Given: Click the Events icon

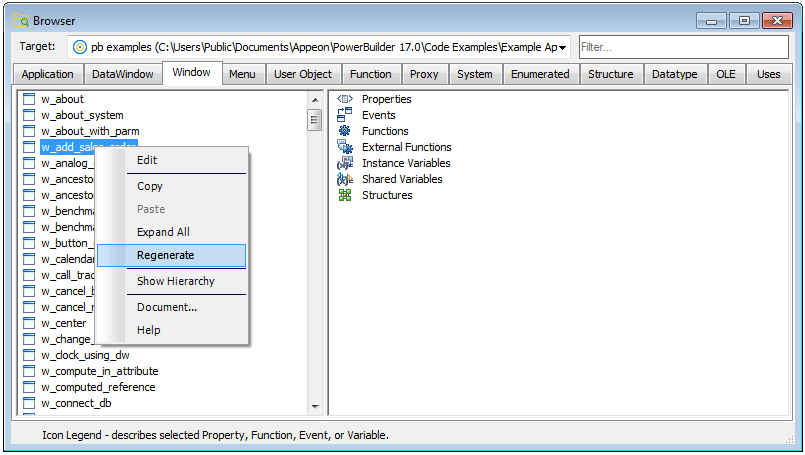Looking at the screenshot, I should pos(345,115).
